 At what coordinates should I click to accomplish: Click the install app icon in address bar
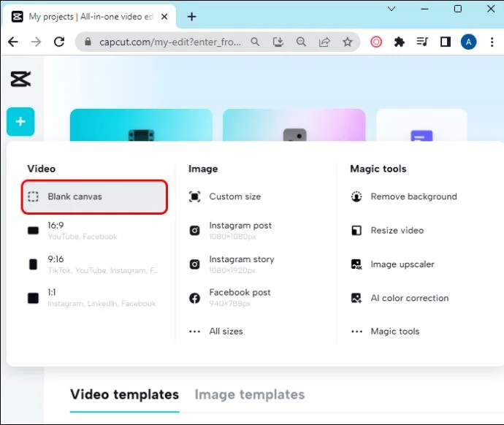(x=278, y=42)
